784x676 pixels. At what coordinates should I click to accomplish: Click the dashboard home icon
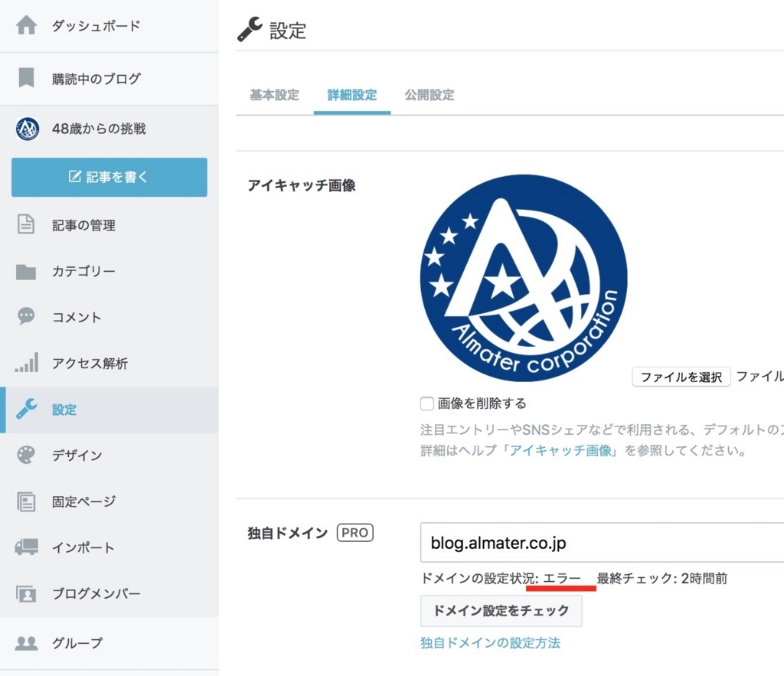[x=27, y=25]
